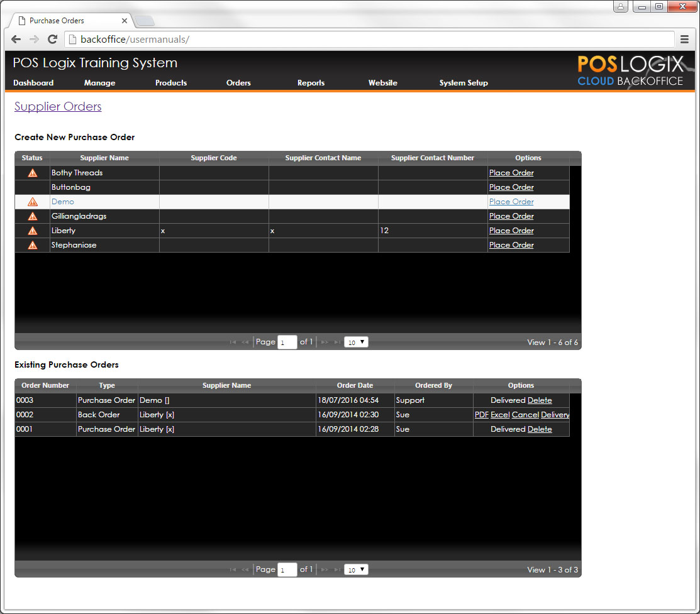Open the Chrome hamburger menu
This screenshot has width=700, height=614.
684,39
